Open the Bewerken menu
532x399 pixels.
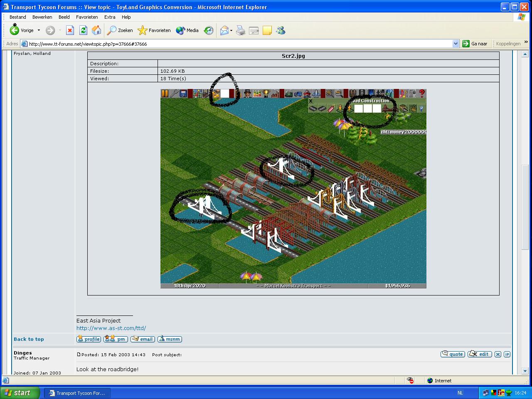click(x=42, y=17)
